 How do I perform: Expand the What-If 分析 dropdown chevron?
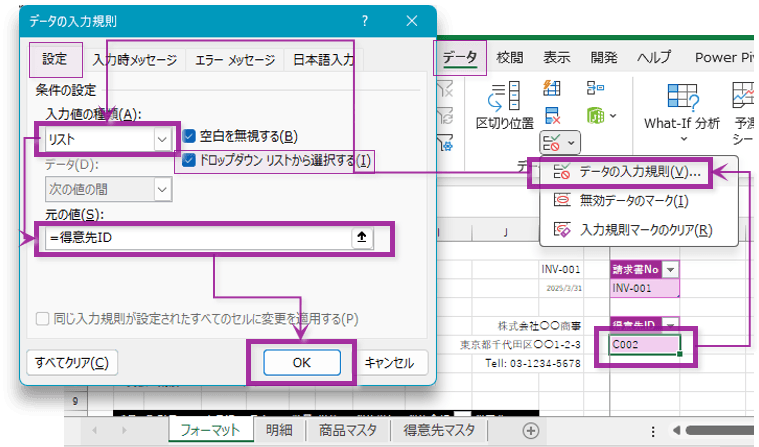coord(683,139)
